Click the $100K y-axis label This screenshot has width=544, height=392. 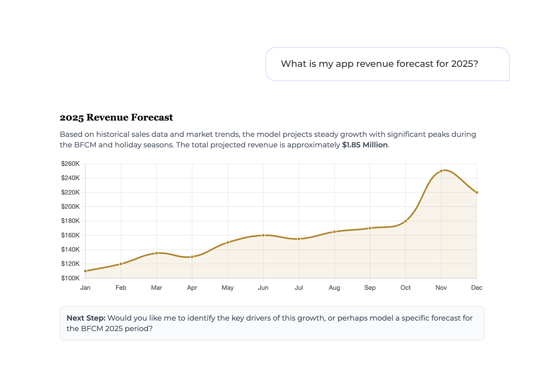[71, 278]
